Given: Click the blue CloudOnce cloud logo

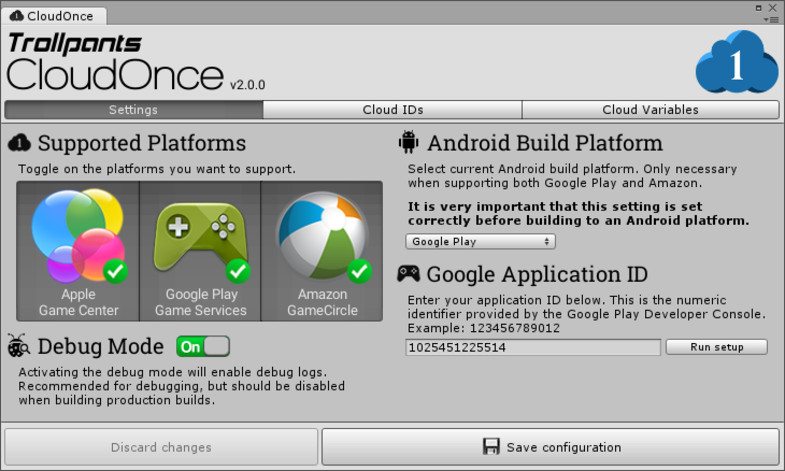Looking at the screenshot, I should [736, 62].
